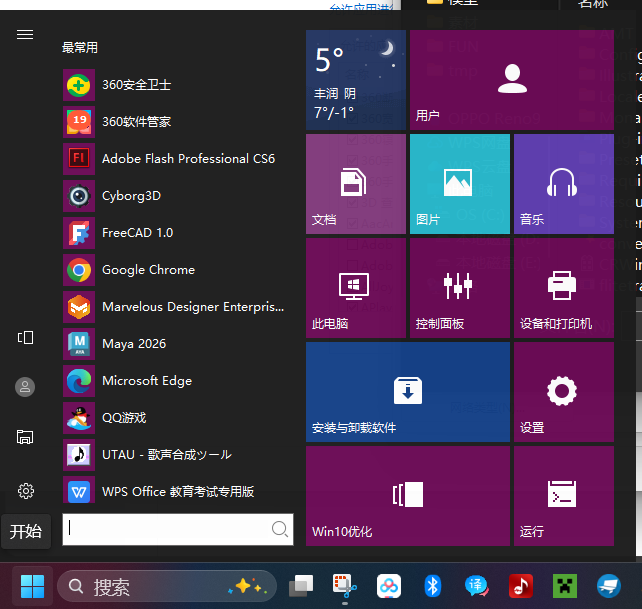
Task: Open the 音乐 music tile
Action: [564, 184]
